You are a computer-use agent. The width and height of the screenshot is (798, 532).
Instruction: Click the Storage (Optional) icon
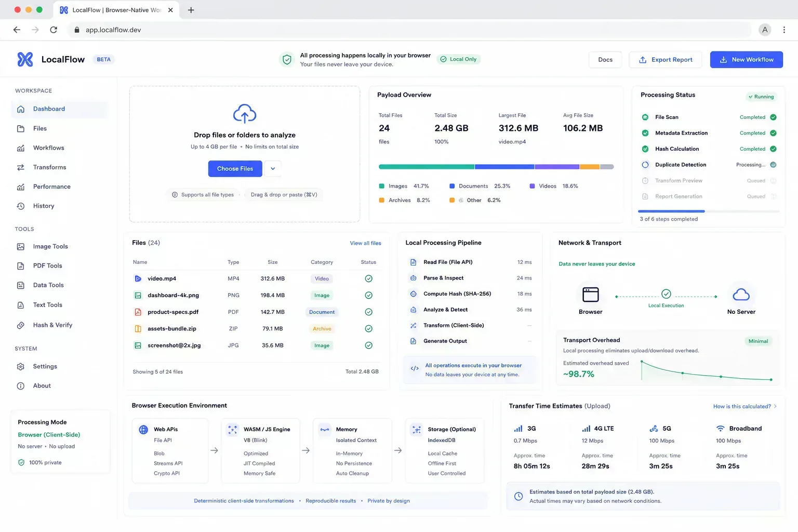click(416, 430)
